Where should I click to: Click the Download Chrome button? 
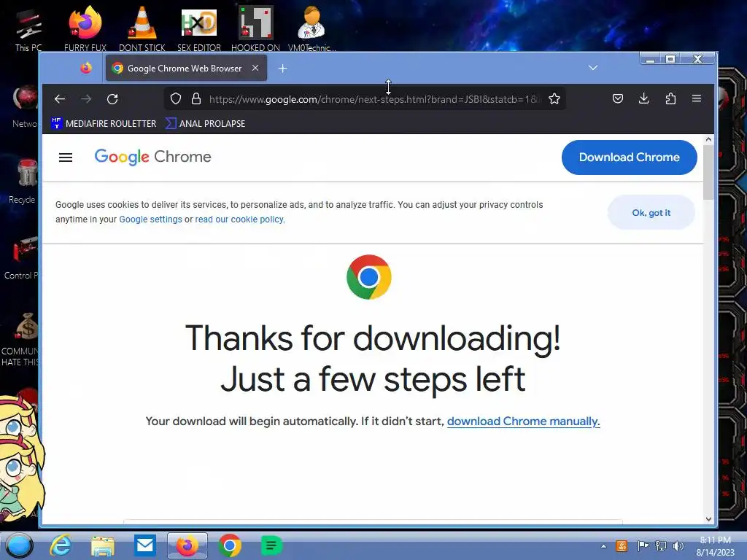click(629, 157)
